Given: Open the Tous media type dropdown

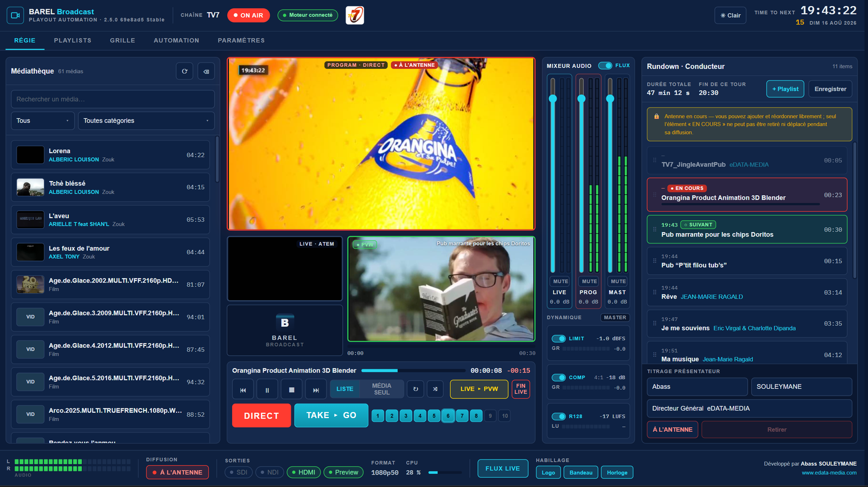Looking at the screenshot, I should (43, 120).
